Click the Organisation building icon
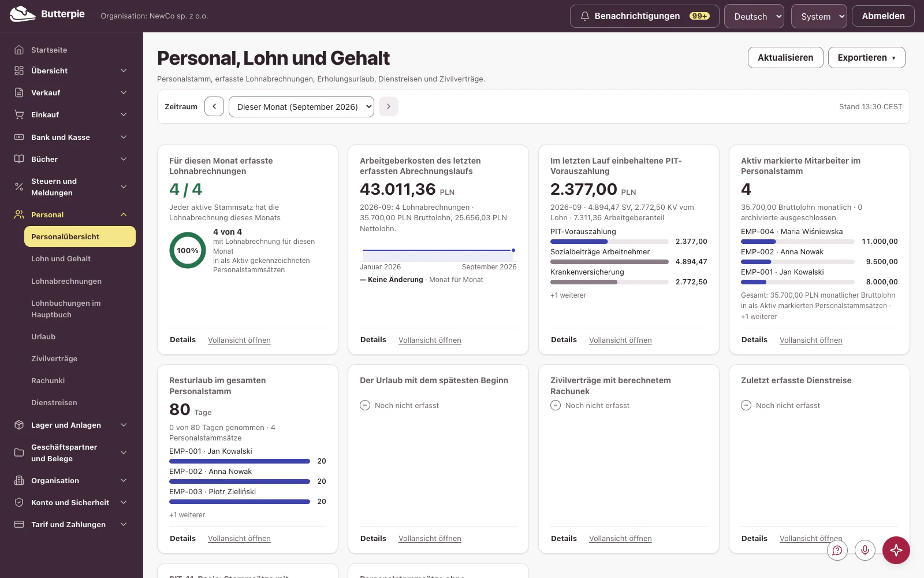 point(19,480)
